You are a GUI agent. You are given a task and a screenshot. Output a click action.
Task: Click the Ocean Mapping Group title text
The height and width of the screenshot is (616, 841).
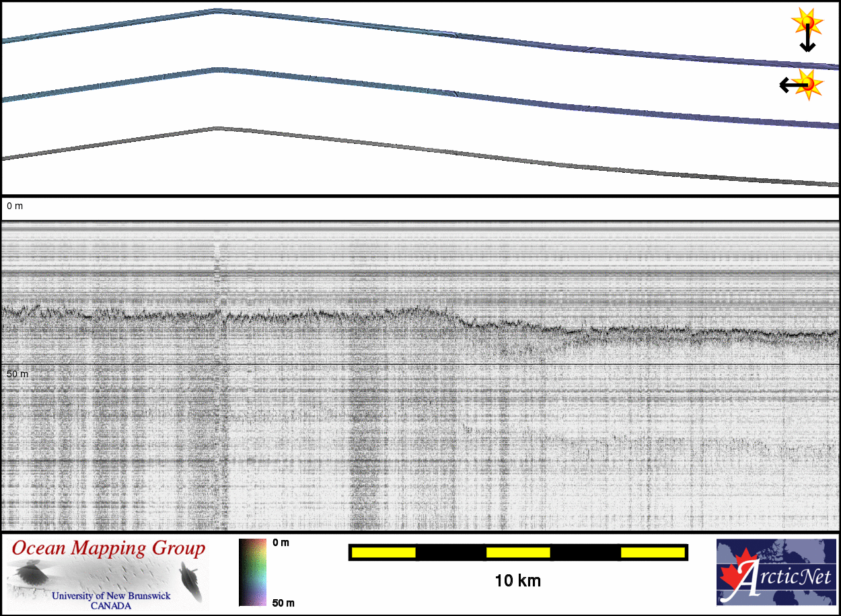point(108,549)
